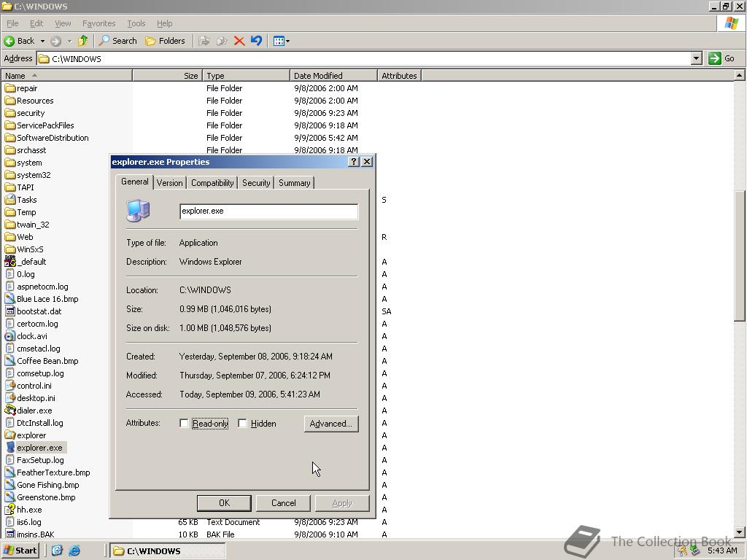Open the Search pane
This screenshot has width=747, height=560.
click(x=118, y=41)
